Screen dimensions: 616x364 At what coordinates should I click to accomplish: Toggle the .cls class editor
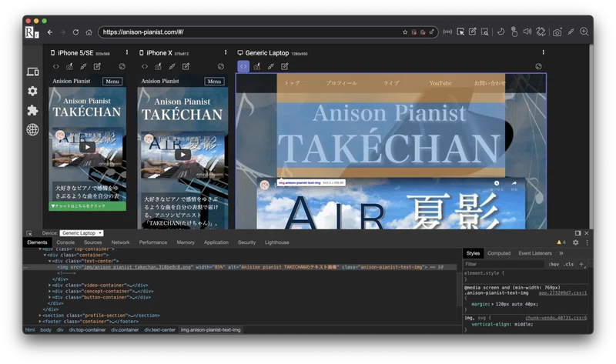click(568, 264)
